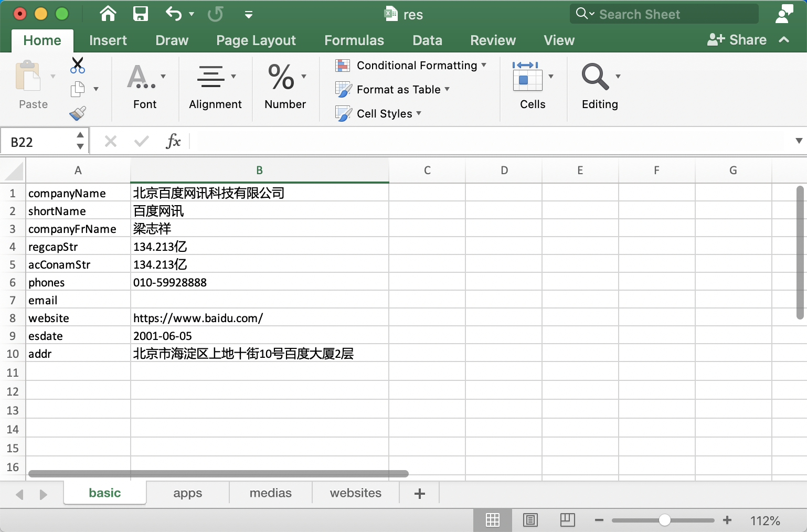Click the Name Box stepper arrows
The image size is (807, 532).
tap(80, 142)
